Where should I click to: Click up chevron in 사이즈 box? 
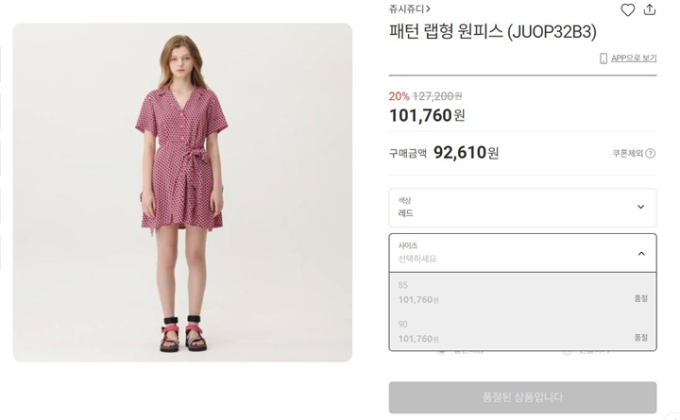click(x=641, y=253)
